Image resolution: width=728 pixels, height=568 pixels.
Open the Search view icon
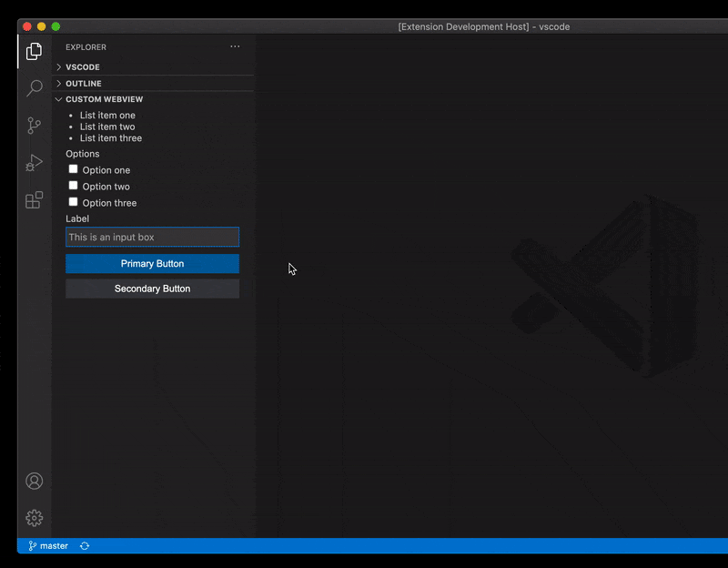(34, 88)
